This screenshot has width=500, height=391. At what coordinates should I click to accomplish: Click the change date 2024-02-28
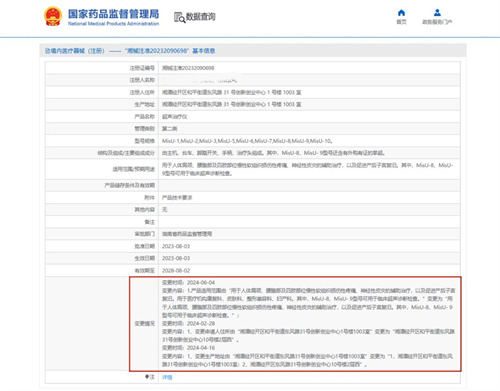point(201,323)
